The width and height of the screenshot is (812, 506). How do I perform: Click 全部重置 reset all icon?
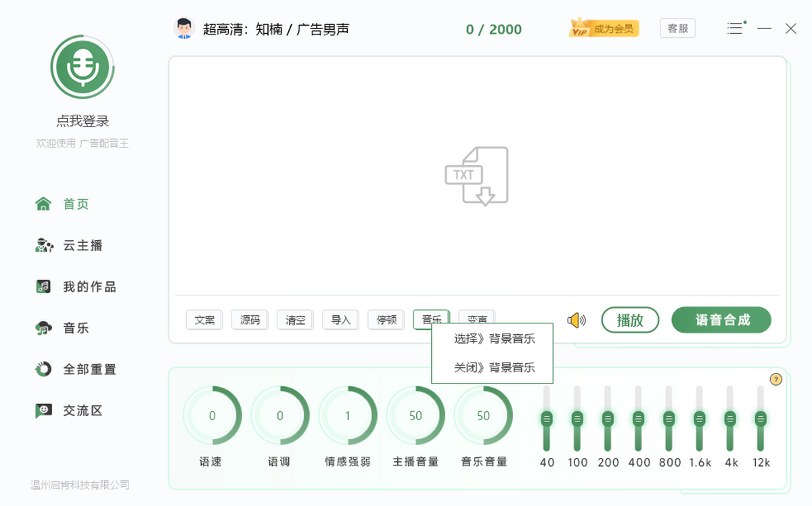pyautogui.click(x=43, y=369)
